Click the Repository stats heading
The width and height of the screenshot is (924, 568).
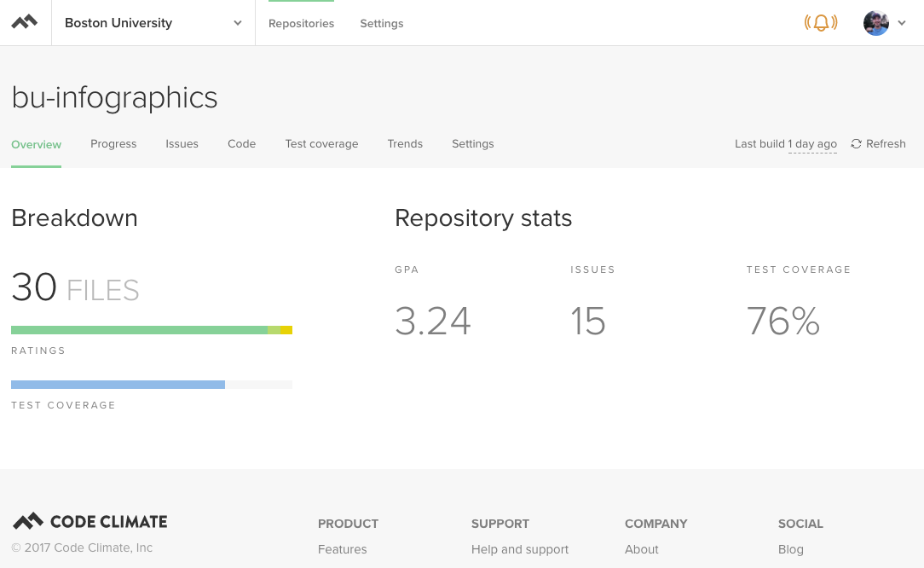[483, 218]
